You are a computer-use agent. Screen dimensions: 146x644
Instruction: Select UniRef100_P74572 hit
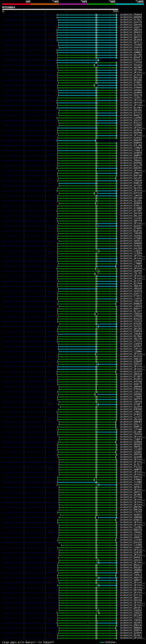pos(131,296)
